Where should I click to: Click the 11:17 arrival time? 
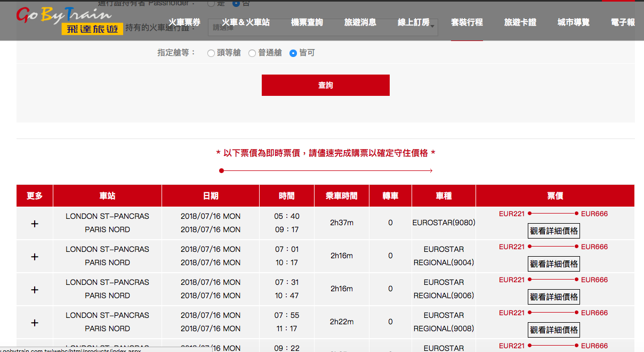287,329
